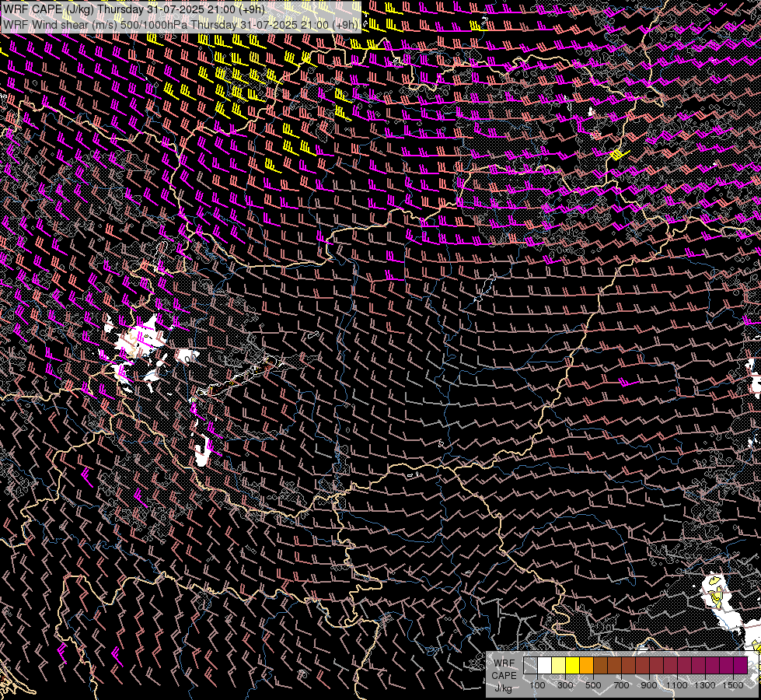The height and width of the screenshot is (700, 761).
Task: Select the pale yellow 200–300 J/kg legend swatch
Action: pos(559,666)
